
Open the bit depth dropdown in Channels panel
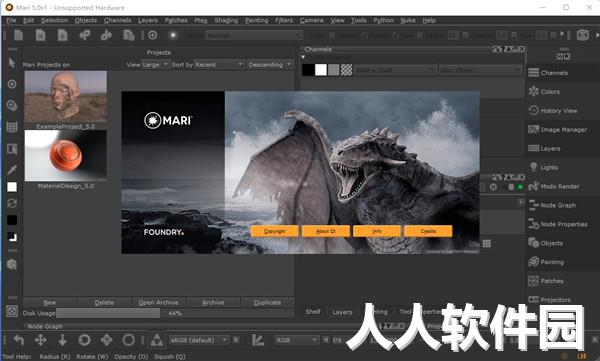pos(480,70)
